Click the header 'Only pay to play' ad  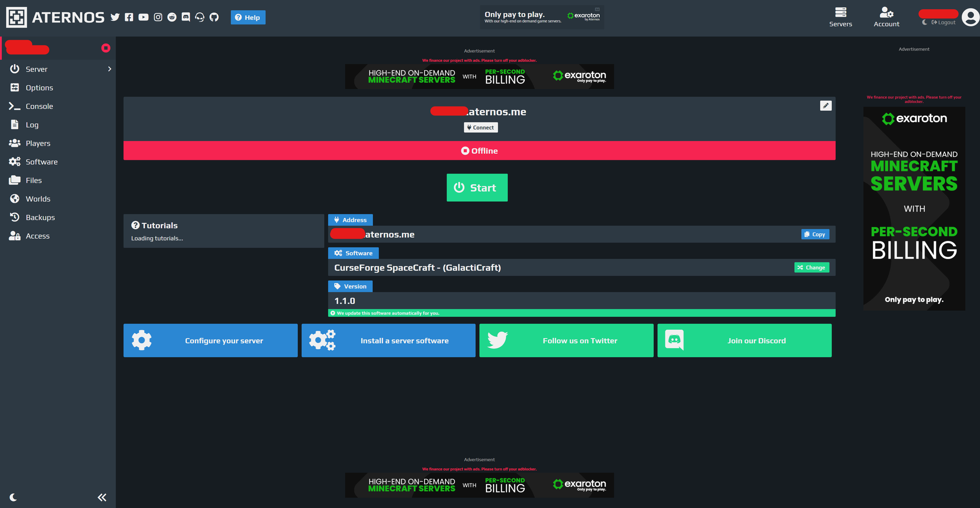[x=542, y=17]
